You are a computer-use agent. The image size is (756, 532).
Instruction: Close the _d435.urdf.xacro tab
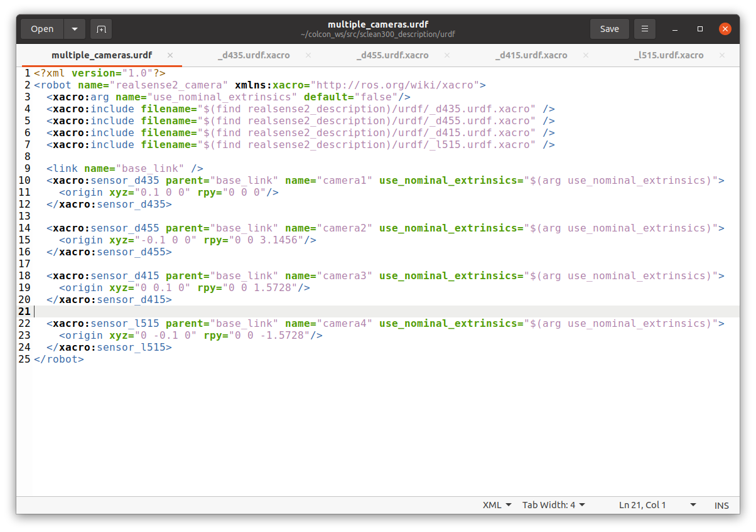[308, 55]
